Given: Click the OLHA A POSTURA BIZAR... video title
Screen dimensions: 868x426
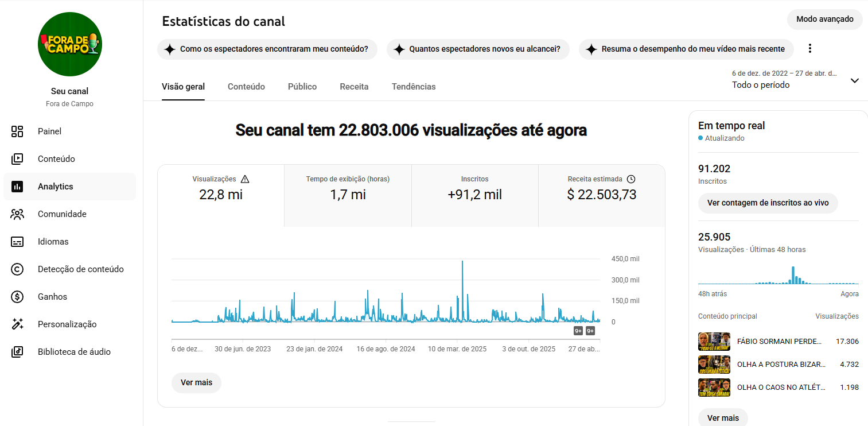Looking at the screenshot, I should [781, 365].
